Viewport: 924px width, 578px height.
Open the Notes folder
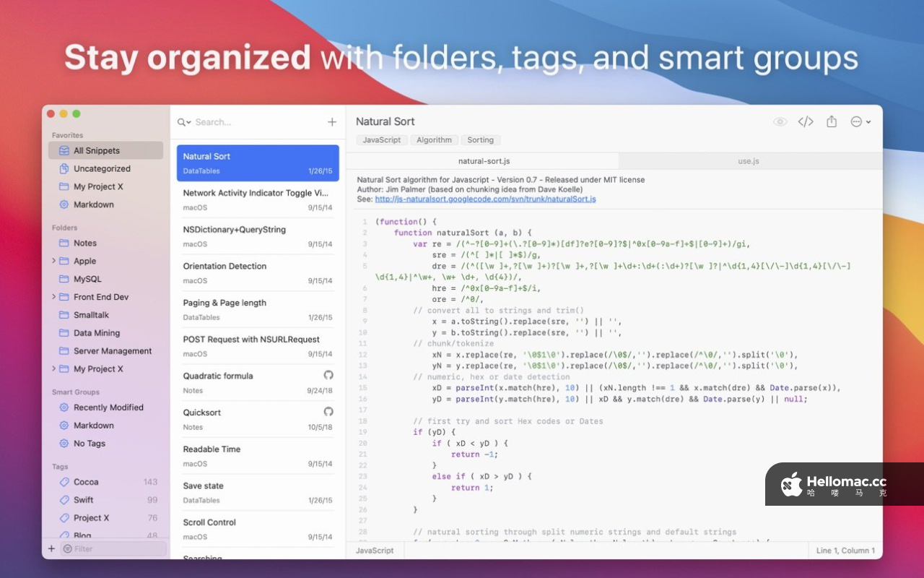tap(105, 243)
